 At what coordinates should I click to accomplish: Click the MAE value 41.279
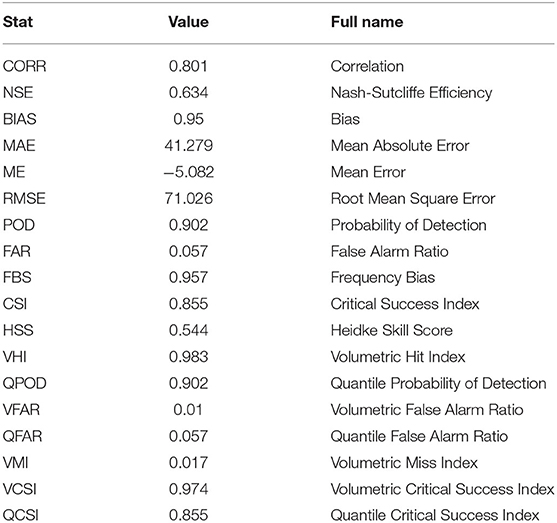189,146
